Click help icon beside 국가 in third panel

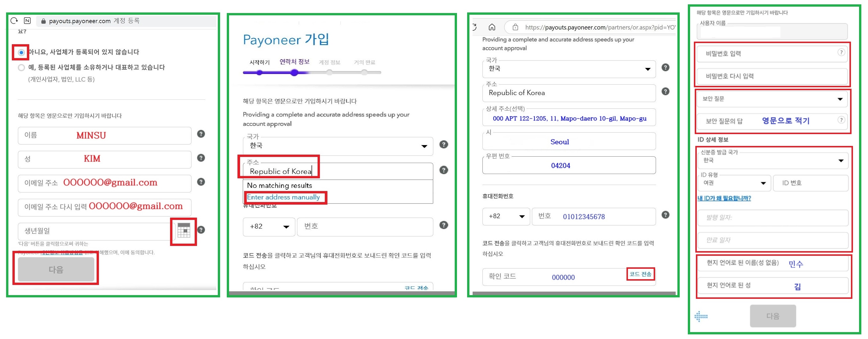coord(666,67)
